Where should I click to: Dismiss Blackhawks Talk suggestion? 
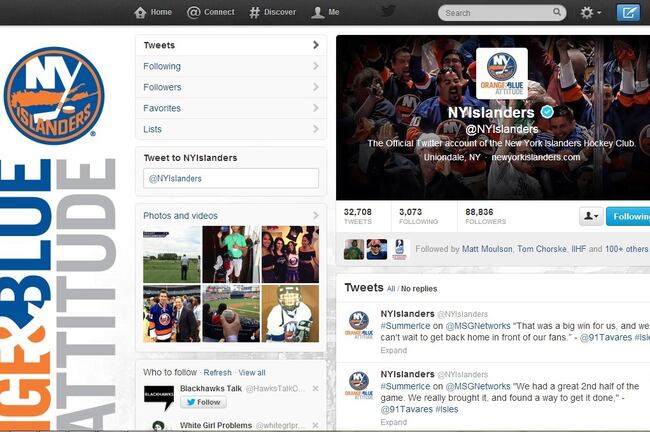tap(315, 388)
